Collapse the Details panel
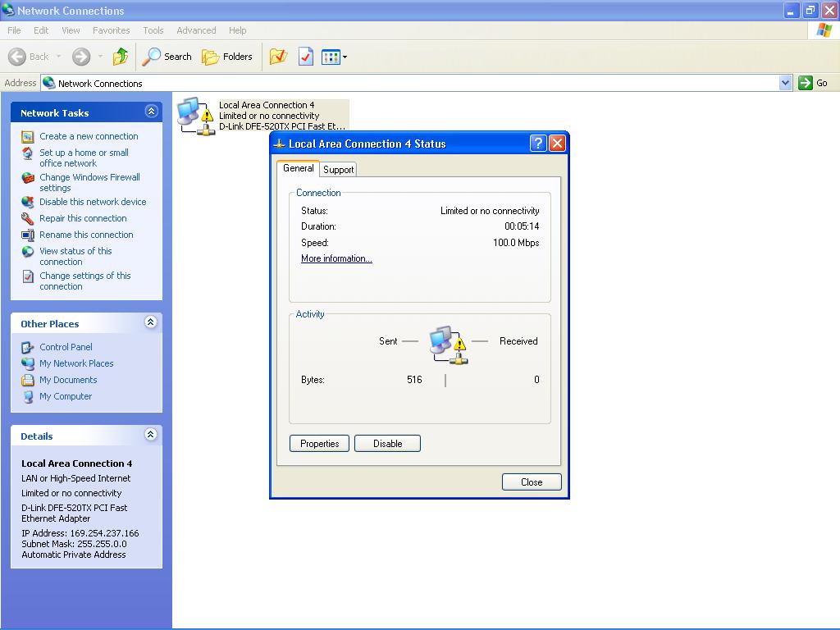Screen dimensions: 840x630 [x=151, y=435]
